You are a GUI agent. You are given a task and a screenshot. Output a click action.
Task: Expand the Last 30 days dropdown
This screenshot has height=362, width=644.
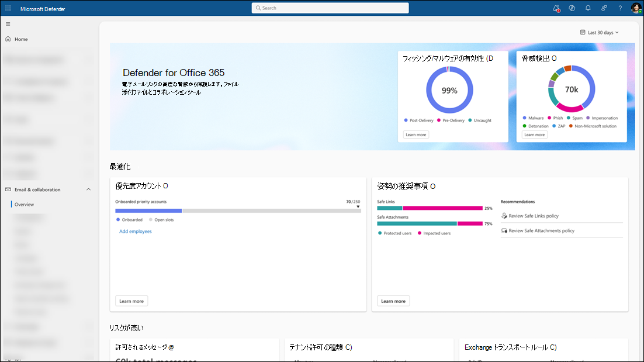click(x=599, y=33)
